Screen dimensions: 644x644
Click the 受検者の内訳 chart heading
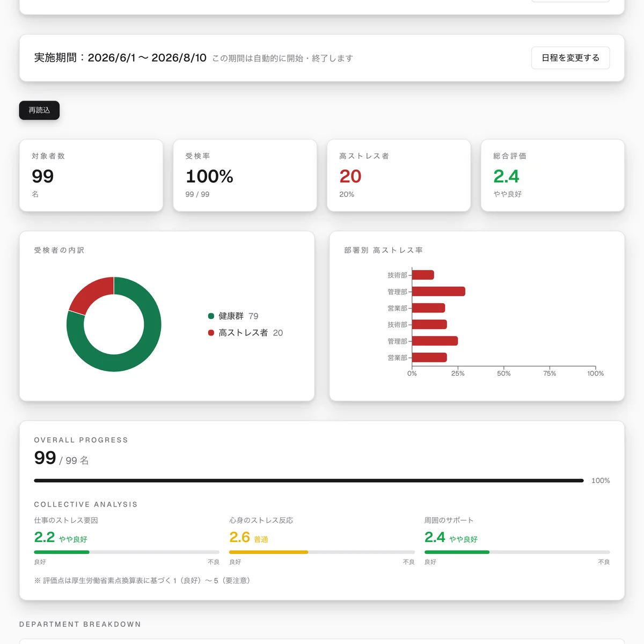(59, 250)
